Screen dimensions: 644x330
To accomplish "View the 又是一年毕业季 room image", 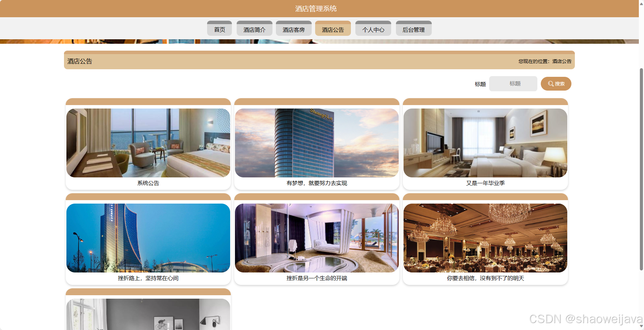I will tap(485, 143).
